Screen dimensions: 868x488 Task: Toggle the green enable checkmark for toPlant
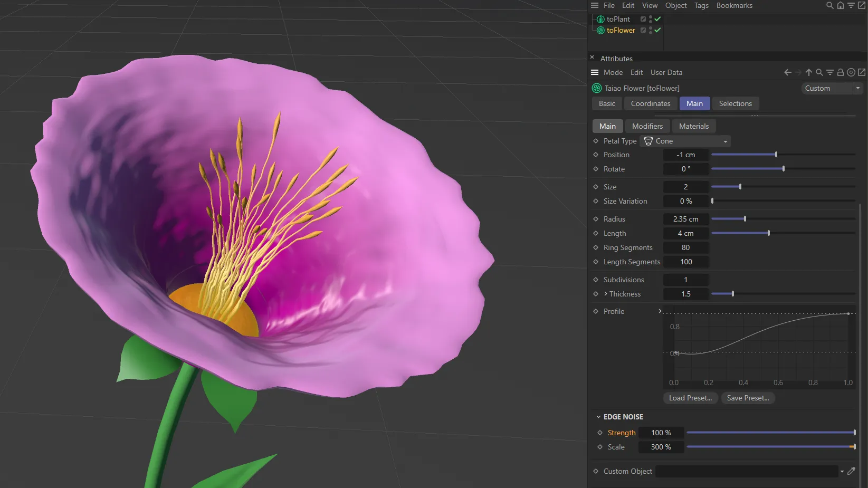pyautogui.click(x=657, y=19)
